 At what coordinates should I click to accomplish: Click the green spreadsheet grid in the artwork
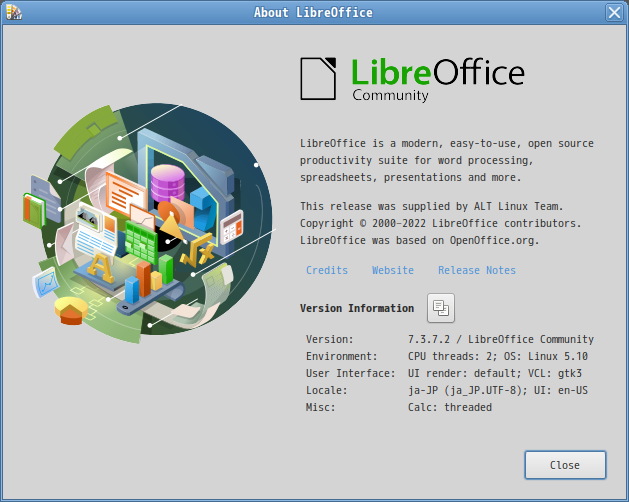click(141, 241)
